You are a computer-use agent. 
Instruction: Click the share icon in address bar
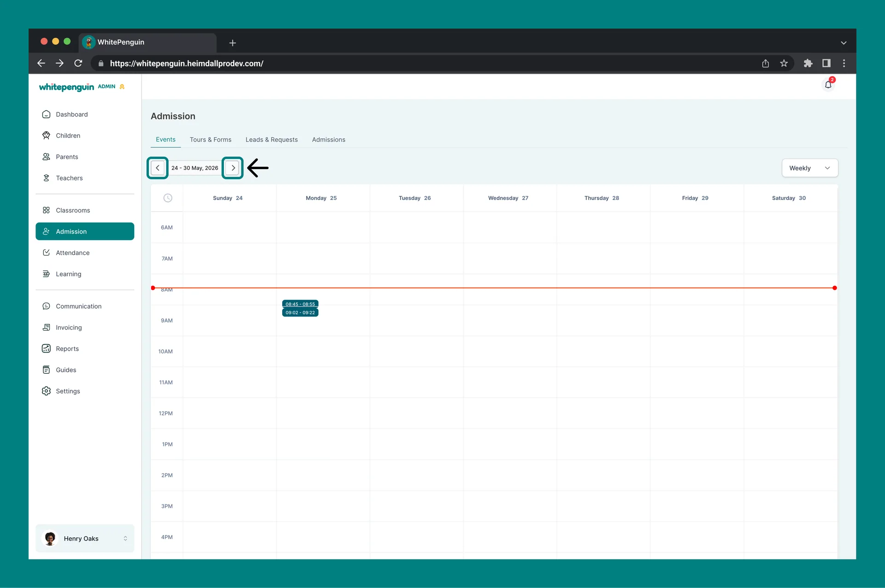[x=766, y=63]
